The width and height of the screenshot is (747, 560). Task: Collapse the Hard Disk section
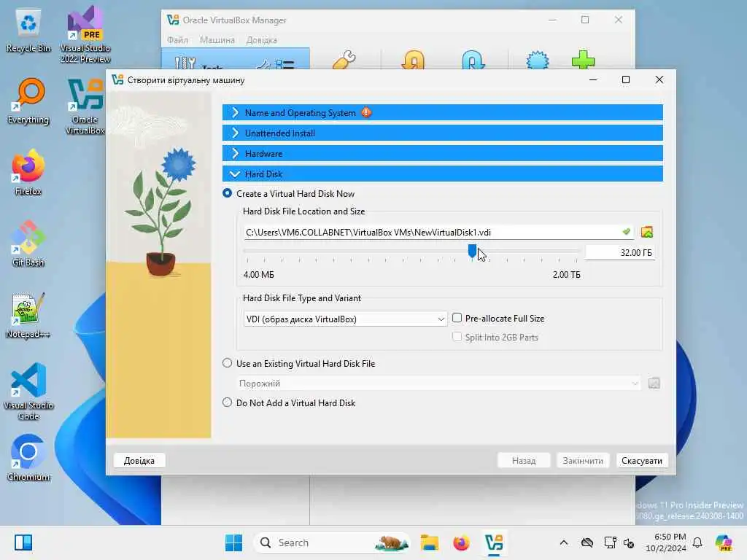point(443,174)
